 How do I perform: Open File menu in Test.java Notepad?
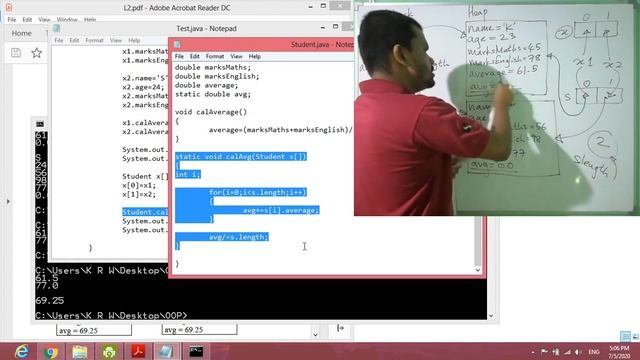click(59, 40)
